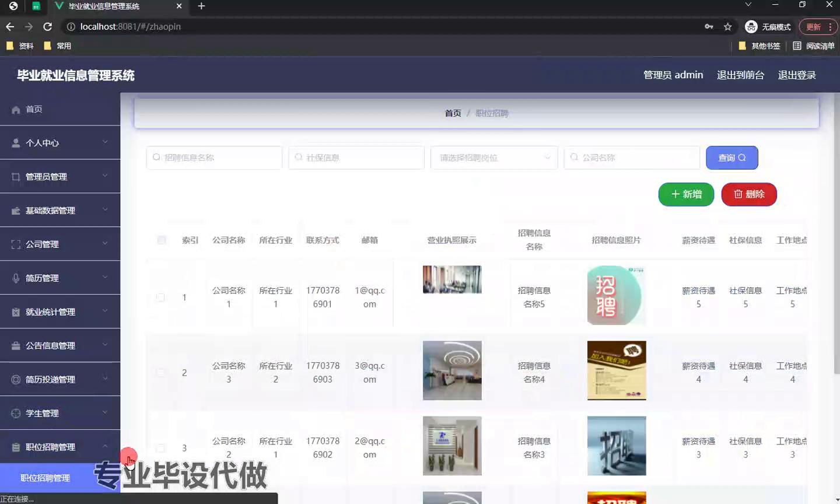
Task: Open row 1 招聘 poster thumbnail
Action: click(x=617, y=295)
